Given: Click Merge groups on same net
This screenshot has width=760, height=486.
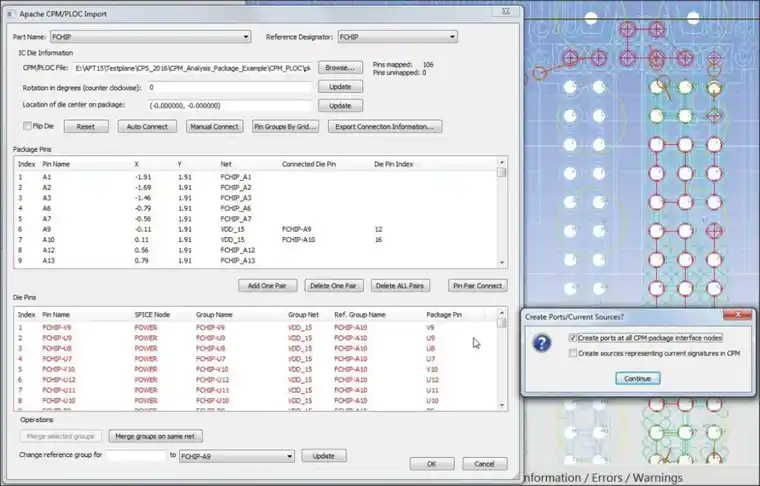Looking at the screenshot, I should tap(156, 436).
